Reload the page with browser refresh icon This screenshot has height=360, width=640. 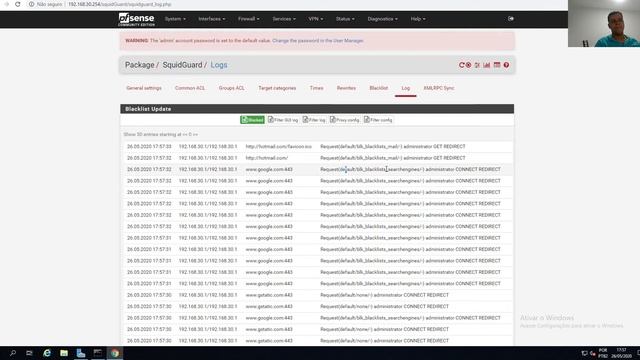click(x=18, y=4)
